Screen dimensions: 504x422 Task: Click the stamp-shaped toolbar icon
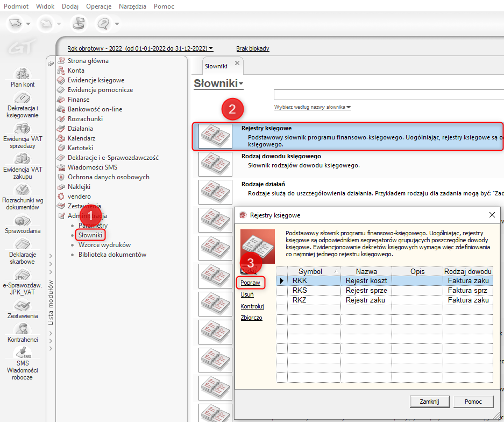(x=79, y=24)
